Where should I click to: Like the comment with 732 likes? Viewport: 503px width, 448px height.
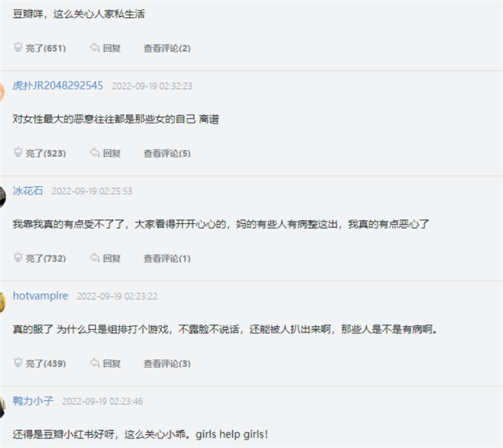tap(39, 259)
